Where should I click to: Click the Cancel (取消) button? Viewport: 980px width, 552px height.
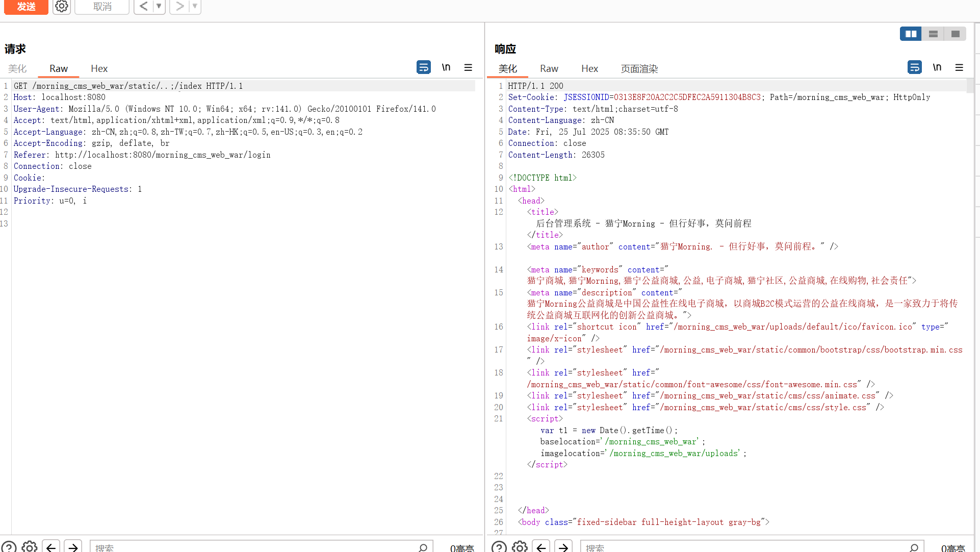point(102,7)
